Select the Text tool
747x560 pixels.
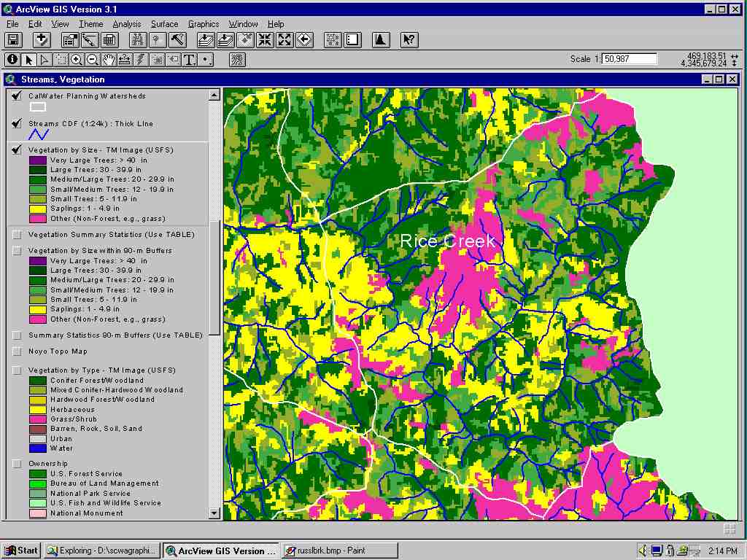click(189, 60)
